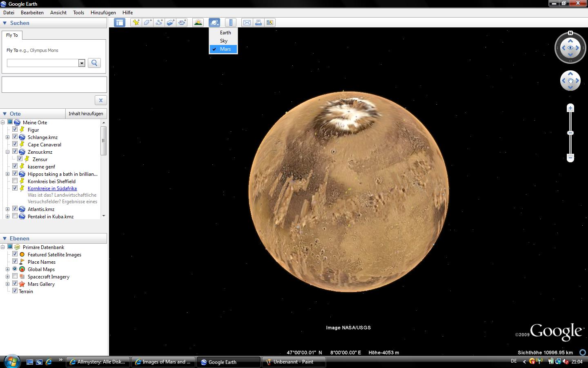Add a path using the toolbar
588x368 pixels.
point(159,22)
